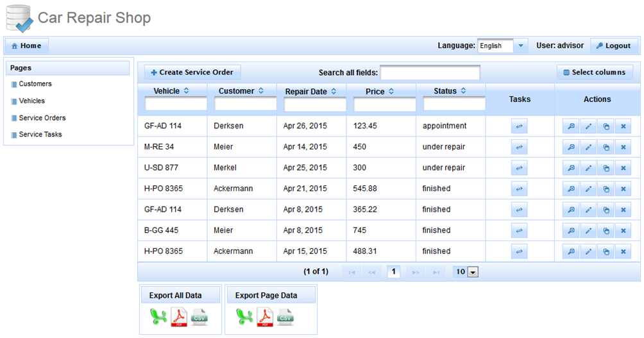Open tasks for the M-RE 34 order
Image resolution: width=644 pixels, height=338 pixels.
click(x=519, y=147)
